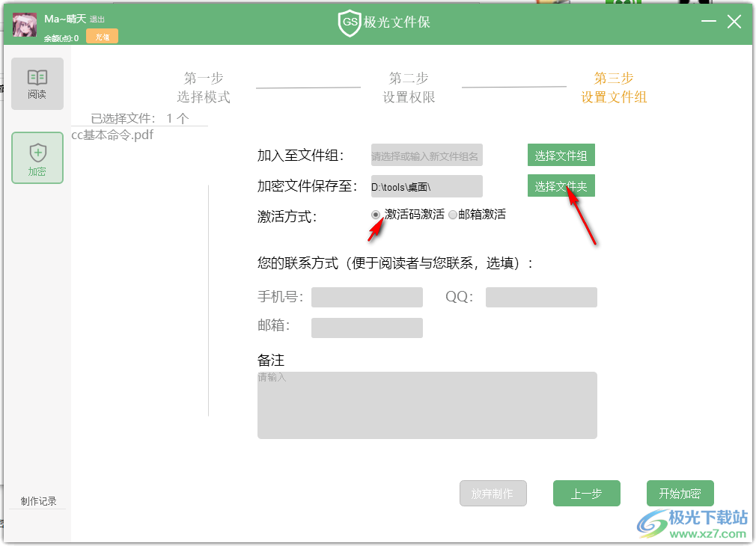Open the 选择文件组 file group selector
The height and width of the screenshot is (546, 756).
[x=561, y=155]
